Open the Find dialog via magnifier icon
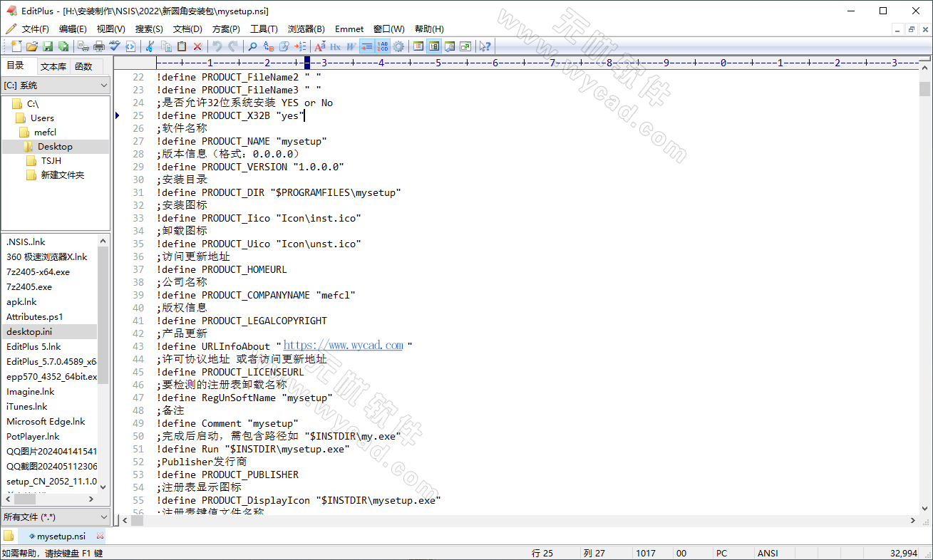This screenshot has width=933, height=560. pyautogui.click(x=252, y=46)
